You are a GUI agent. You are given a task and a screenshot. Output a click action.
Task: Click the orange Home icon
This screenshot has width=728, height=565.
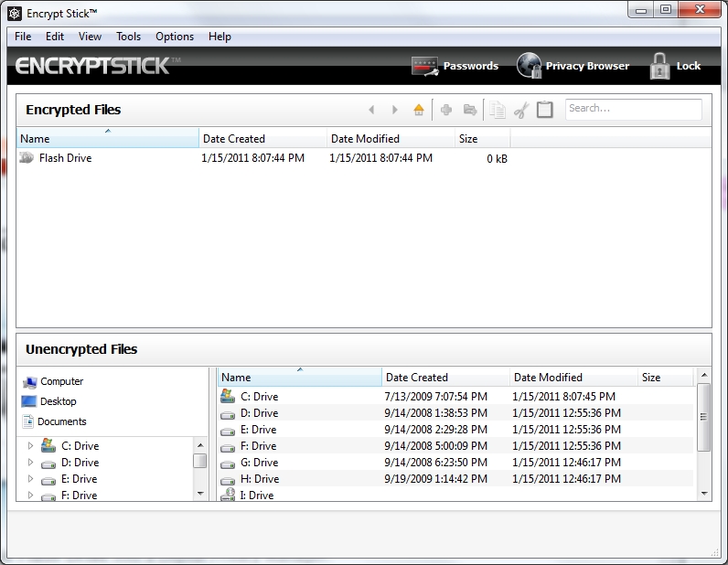(x=419, y=110)
